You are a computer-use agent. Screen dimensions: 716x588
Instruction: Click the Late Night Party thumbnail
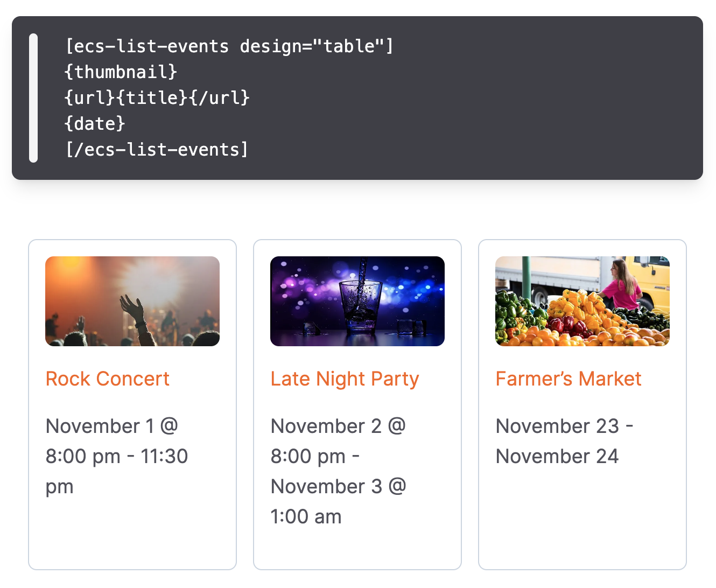(357, 301)
